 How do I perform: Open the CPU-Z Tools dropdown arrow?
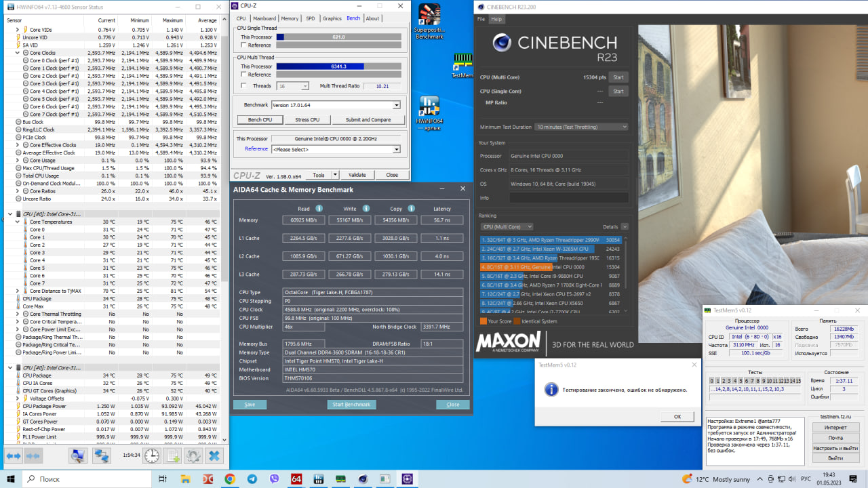pos(336,175)
